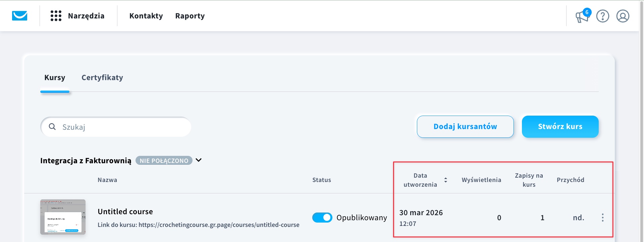Screen dimensions: 644x242
Task: Click the Zapisy na kurs column header
Action: (x=529, y=180)
